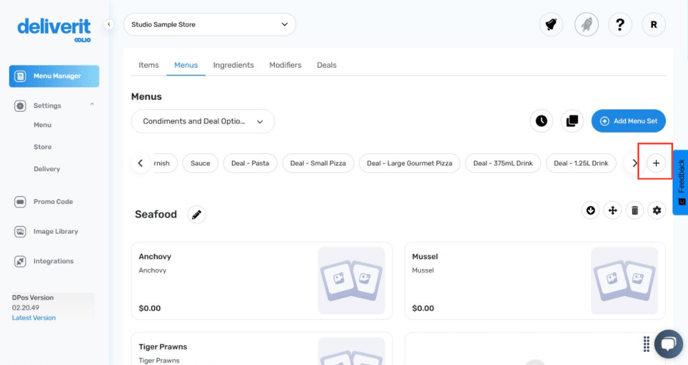Click the move arrows icon for Seafood
688x365 pixels.
tap(613, 211)
